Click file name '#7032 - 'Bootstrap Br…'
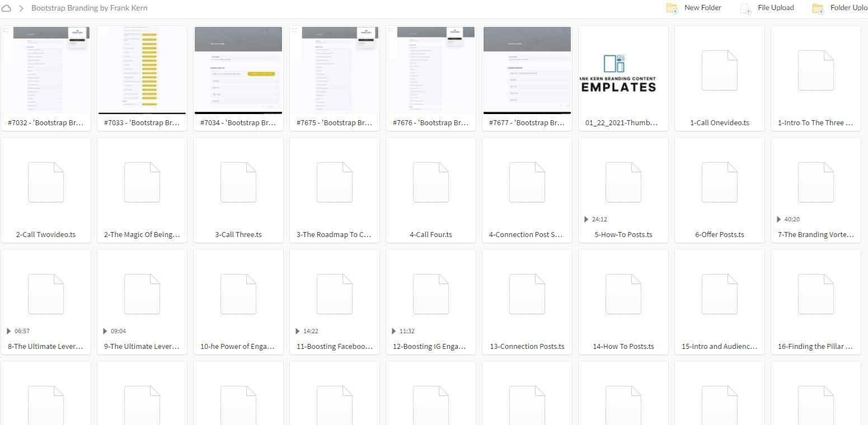868x425 pixels. tap(46, 122)
